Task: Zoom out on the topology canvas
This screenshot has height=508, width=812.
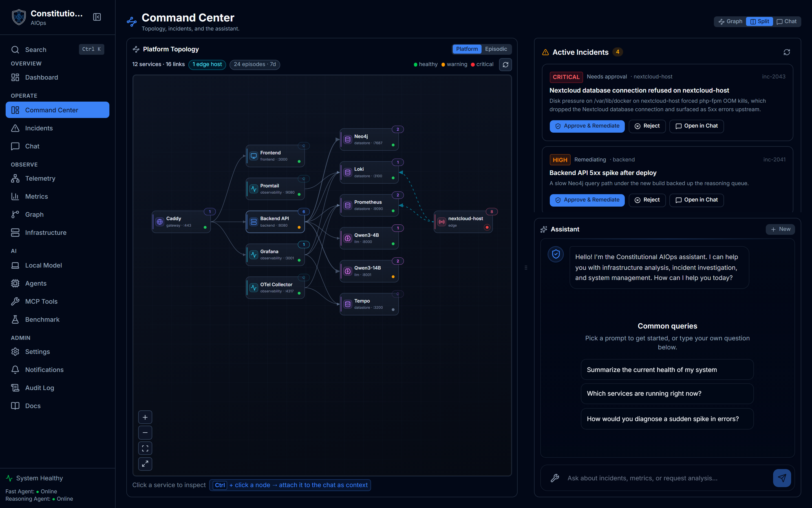Action: (145, 433)
